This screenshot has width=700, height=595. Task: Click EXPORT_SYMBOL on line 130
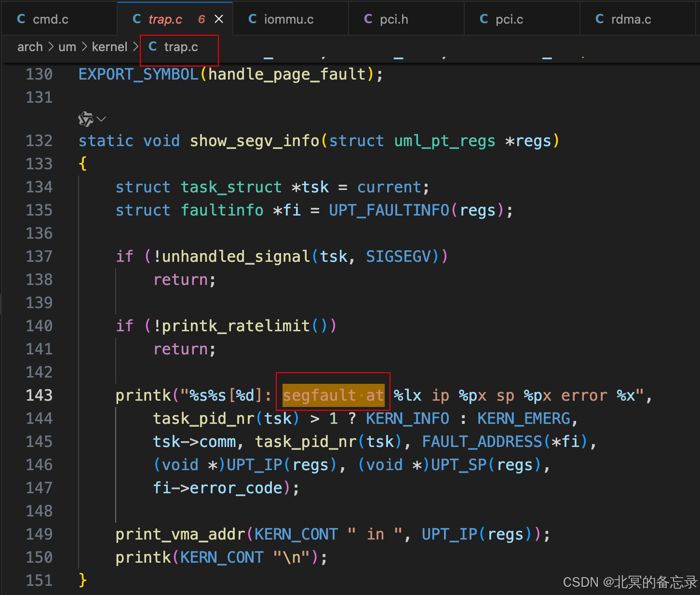(139, 74)
